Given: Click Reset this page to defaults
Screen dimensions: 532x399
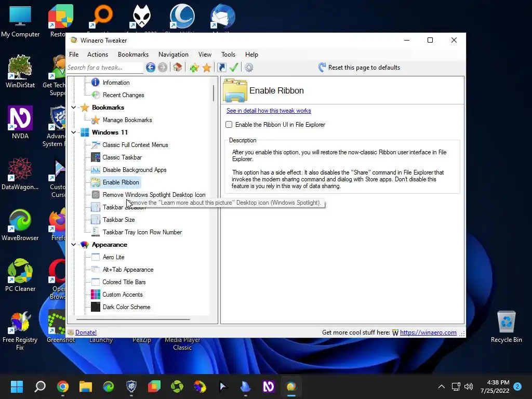Looking at the screenshot, I should pyautogui.click(x=359, y=68).
